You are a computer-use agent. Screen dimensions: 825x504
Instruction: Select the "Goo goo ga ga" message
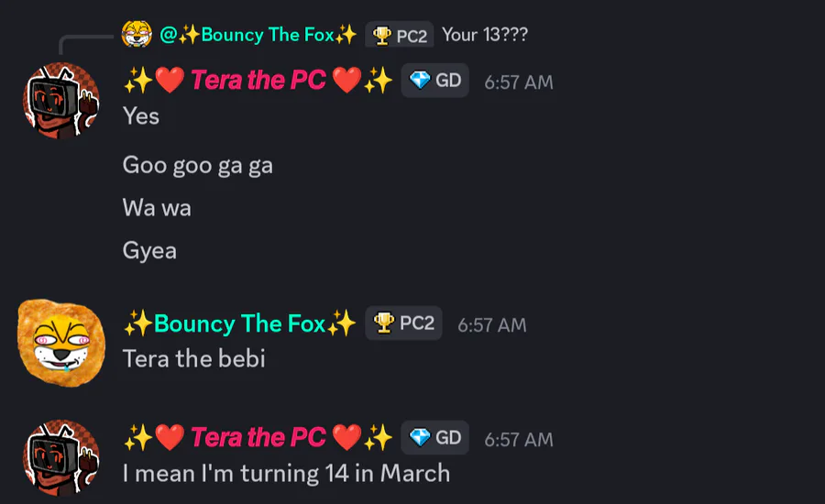pos(198,165)
